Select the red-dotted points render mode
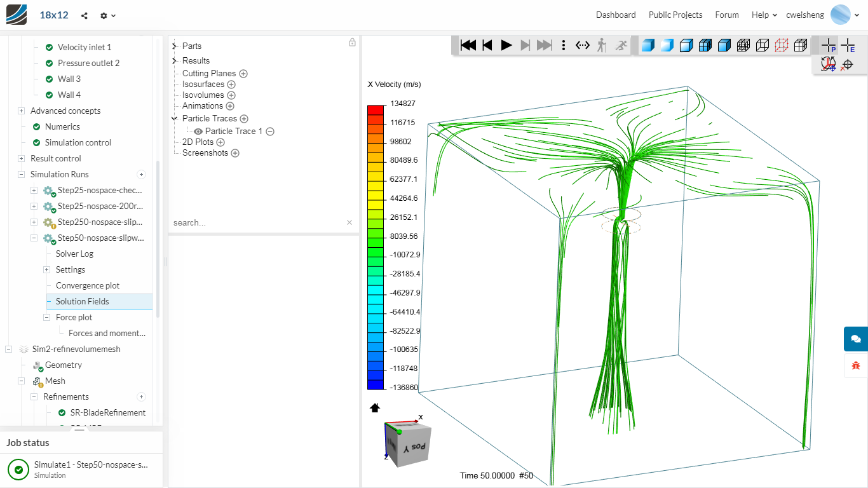The height and width of the screenshot is (488, 868). (782, 45)
